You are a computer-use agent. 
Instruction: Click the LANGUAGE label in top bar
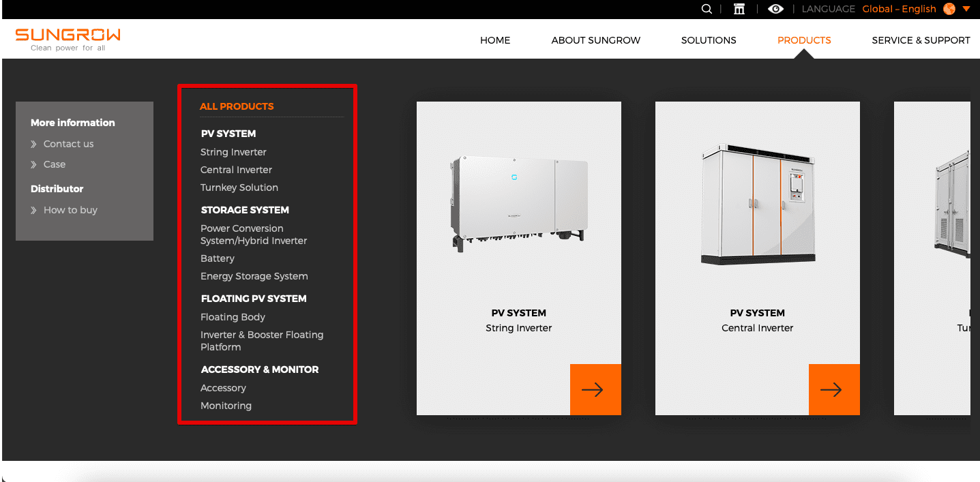point(828,9)
